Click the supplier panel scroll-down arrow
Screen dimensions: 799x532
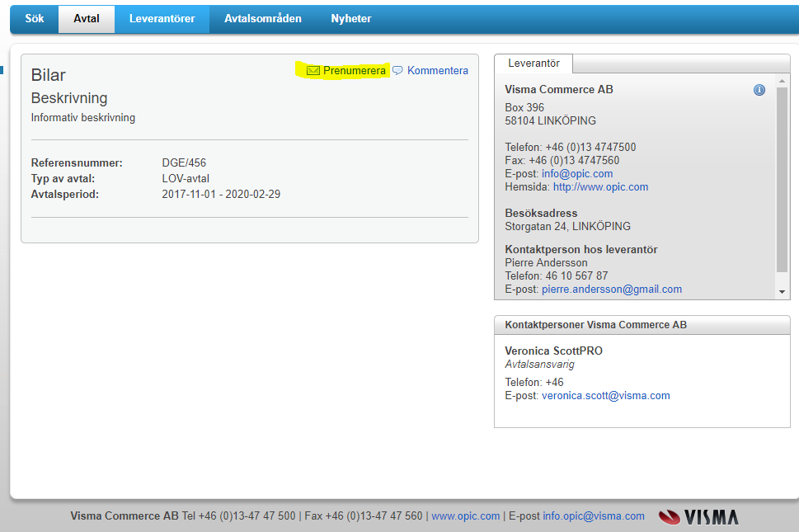[782, 292]
